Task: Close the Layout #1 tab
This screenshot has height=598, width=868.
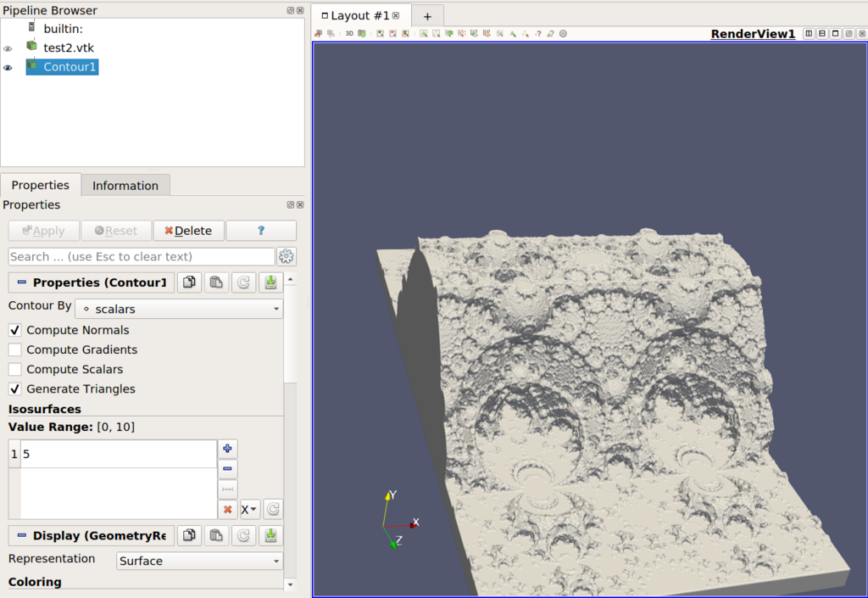Action: (x=396, y=15)
